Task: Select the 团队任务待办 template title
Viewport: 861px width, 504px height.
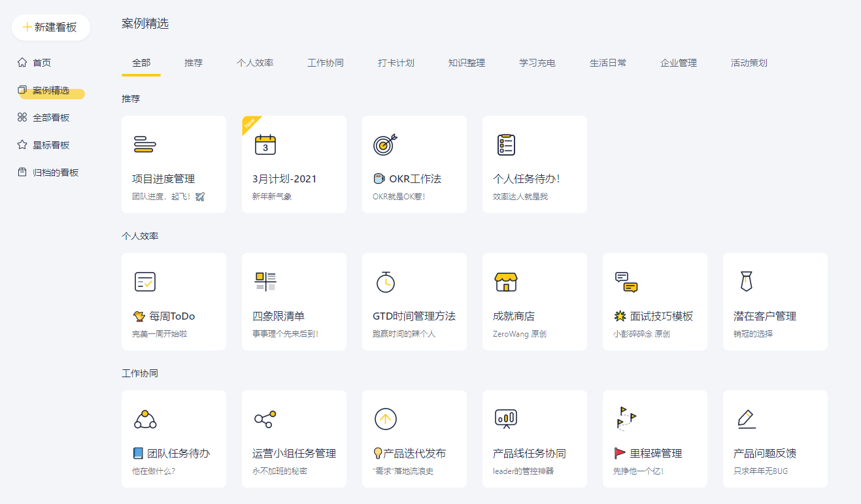Action: (178, 454)
